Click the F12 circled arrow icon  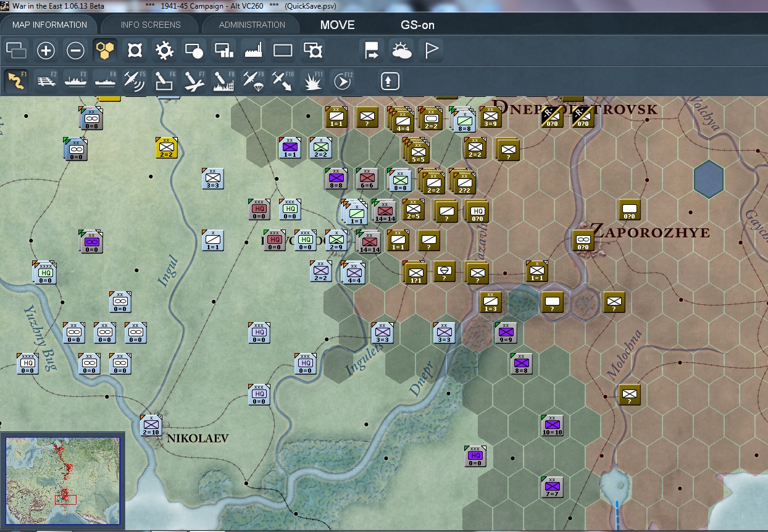coord(343,81)
